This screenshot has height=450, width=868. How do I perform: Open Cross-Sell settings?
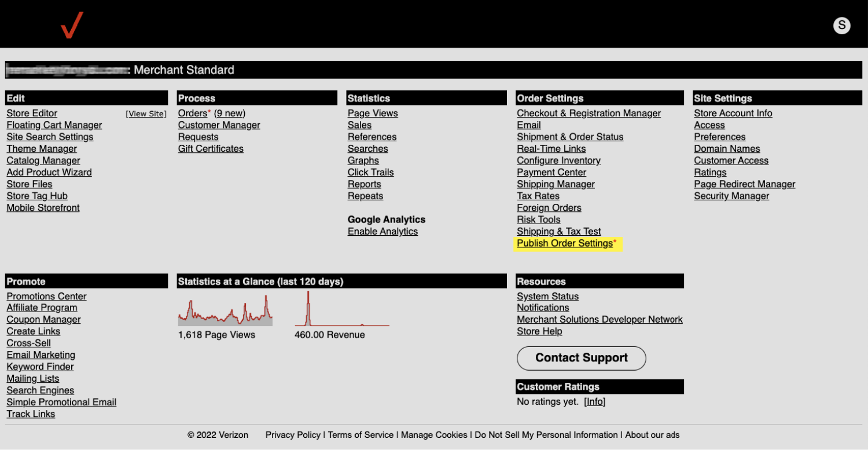click(x=28, y=343)
